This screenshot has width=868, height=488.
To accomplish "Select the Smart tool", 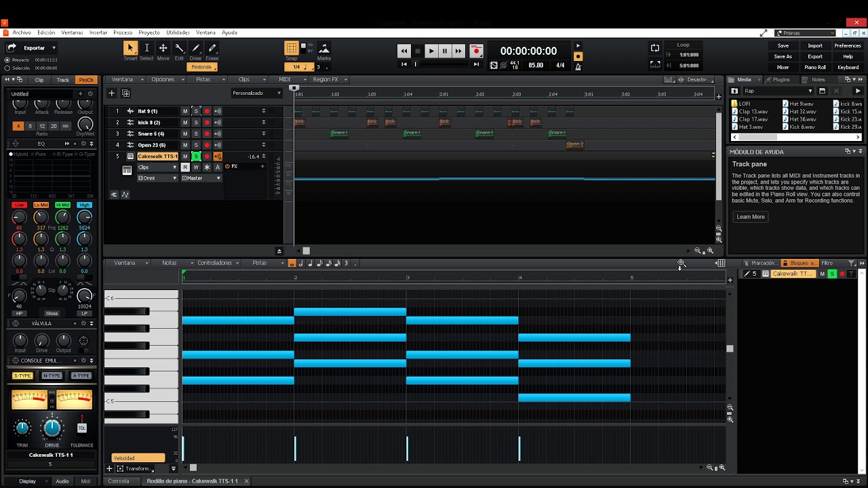I will [x=130, y=48].
